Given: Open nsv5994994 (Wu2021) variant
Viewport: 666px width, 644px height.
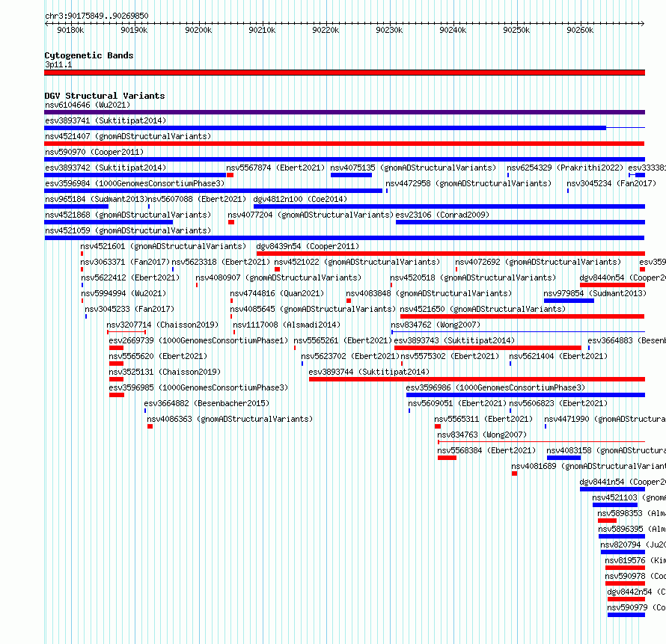Looking at the screenshot, I should tap(123, 293).
